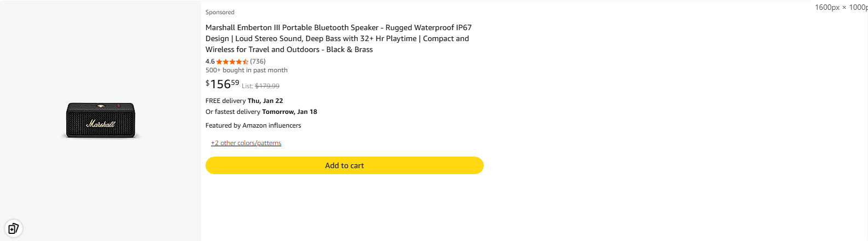Click "Rugged Waterproof IP67" in the title
The width and height of the screenshot is (868, 241).
pyautogui.click(x=429, y=27)
